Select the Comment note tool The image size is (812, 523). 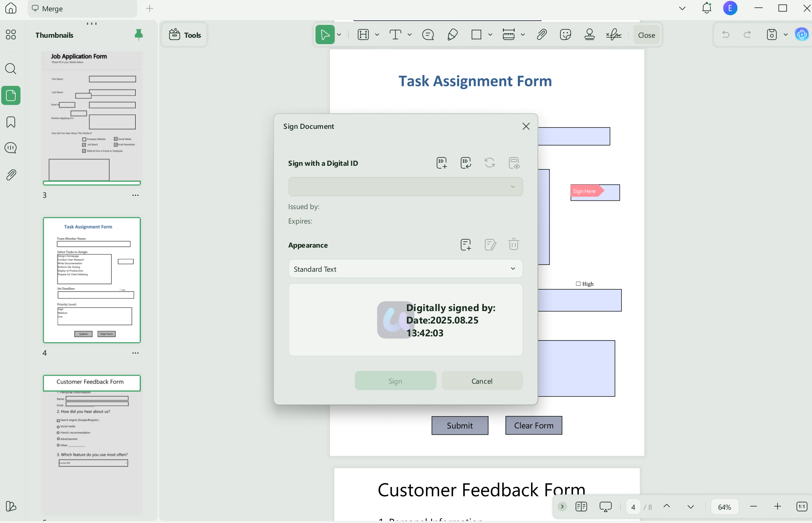(428, 35)
